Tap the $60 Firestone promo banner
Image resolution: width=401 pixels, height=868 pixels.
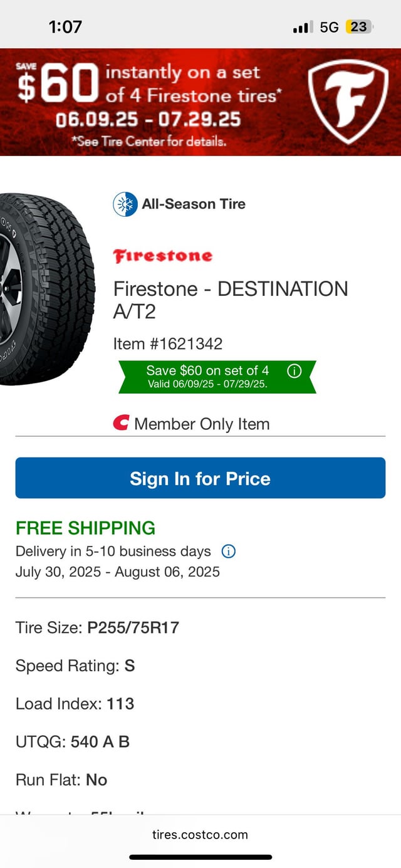click(x=200, y=102)
